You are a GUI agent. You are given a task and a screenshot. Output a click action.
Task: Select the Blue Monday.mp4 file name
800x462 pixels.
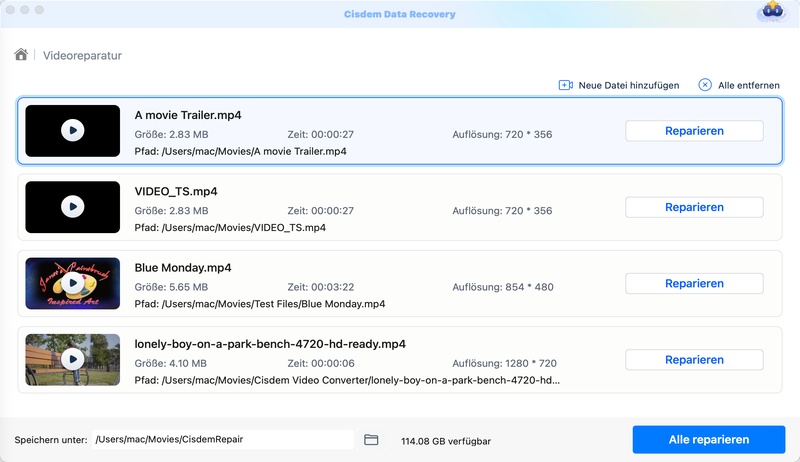coord(183,268)
